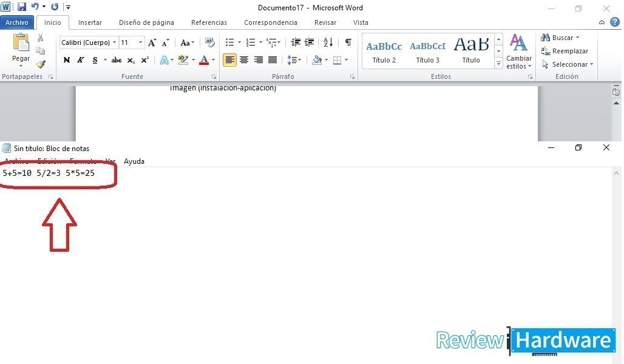This screenshot has width=624, height=364.
Task: Undo the last action in Word
Action: 35,7
